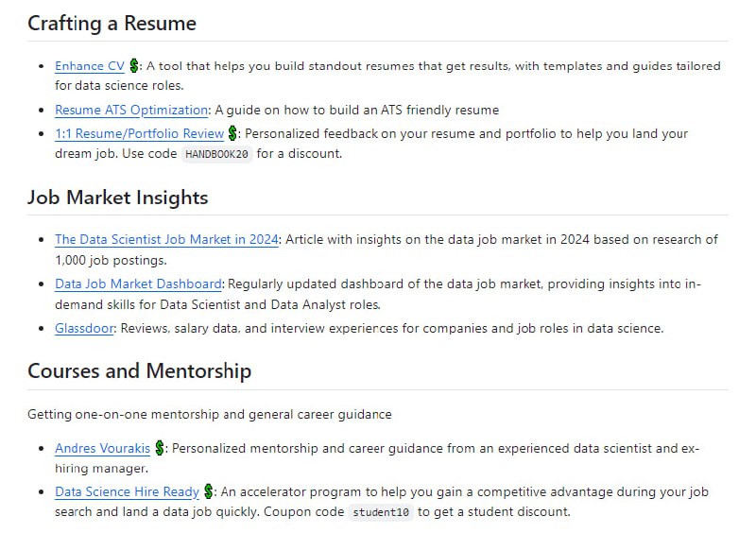
Task: Click the student10 coupon code
Action: tap(382, 512)
